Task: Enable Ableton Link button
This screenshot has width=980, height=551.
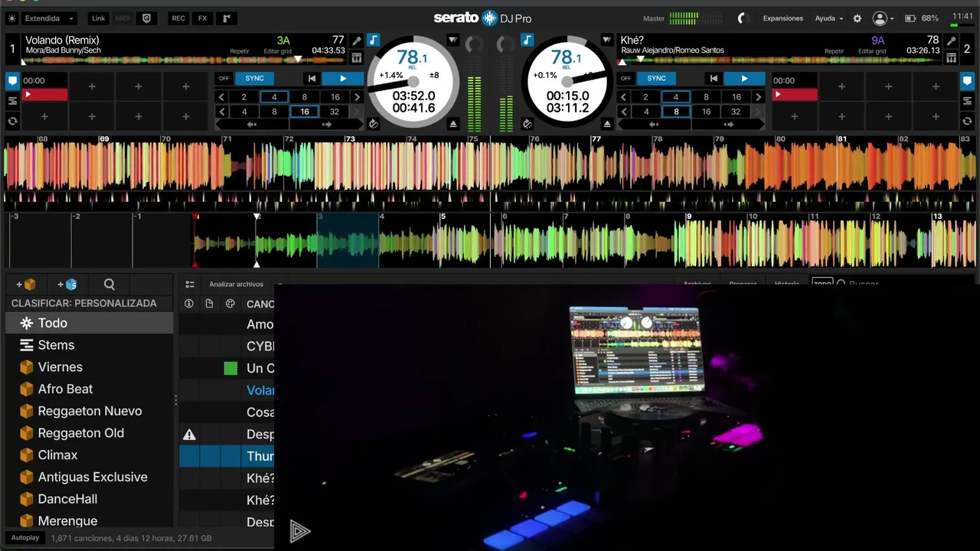Action: tap(99, 18)
